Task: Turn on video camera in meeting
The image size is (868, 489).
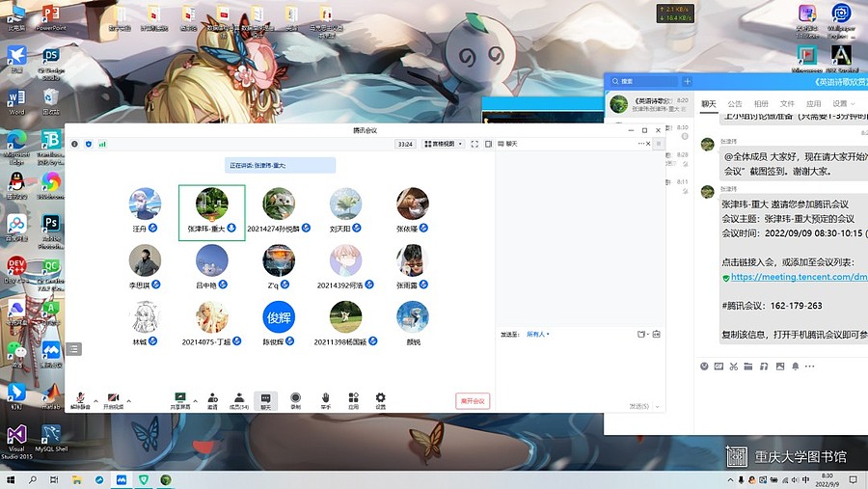Action: 113,400
